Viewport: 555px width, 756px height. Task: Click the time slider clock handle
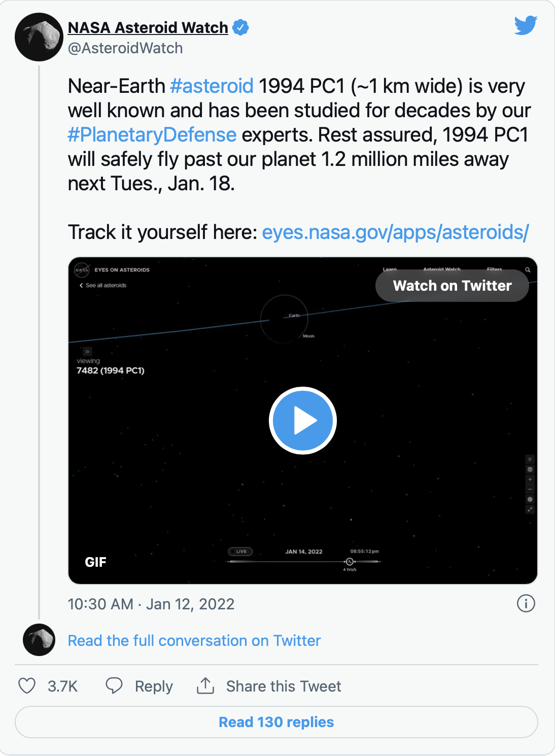350,561
